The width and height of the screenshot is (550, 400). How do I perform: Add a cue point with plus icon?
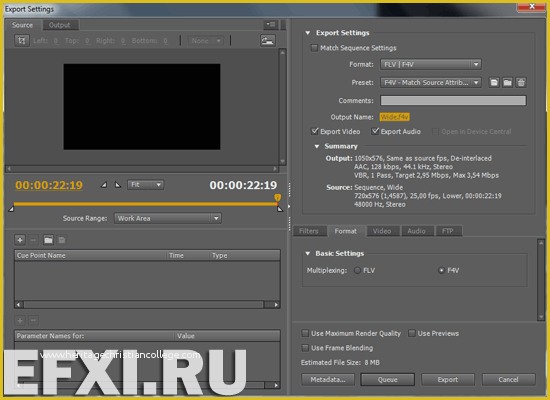(x=20, y=240)
